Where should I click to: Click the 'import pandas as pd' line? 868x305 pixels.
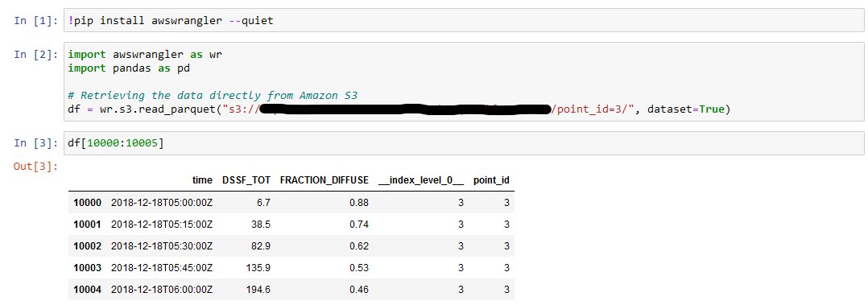pyautogui.click(x=129, y=68)
